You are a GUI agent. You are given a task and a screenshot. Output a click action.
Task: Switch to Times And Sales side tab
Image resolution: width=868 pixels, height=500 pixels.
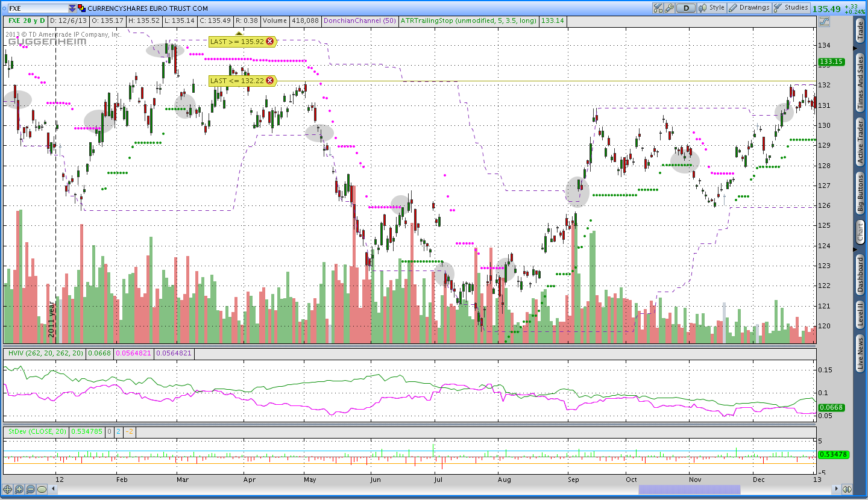coord(860,83)
